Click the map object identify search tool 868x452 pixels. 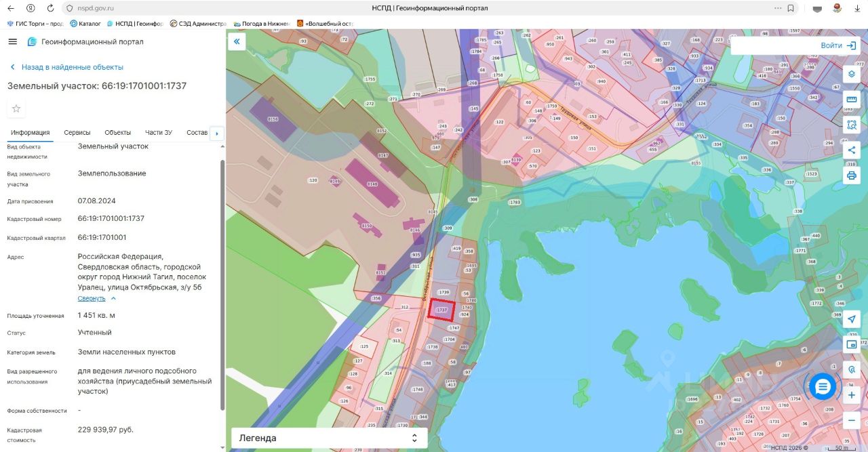pos(852,370)
